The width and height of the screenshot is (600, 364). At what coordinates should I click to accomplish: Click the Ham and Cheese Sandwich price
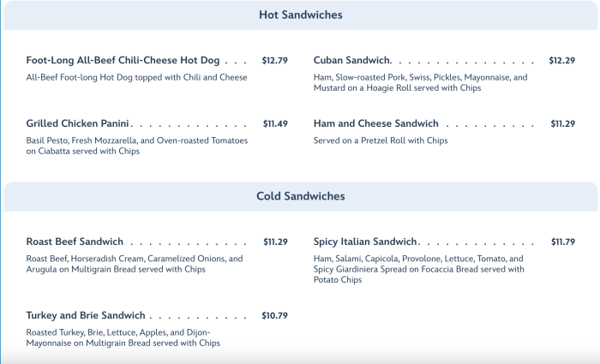click(x=562, y=124)
